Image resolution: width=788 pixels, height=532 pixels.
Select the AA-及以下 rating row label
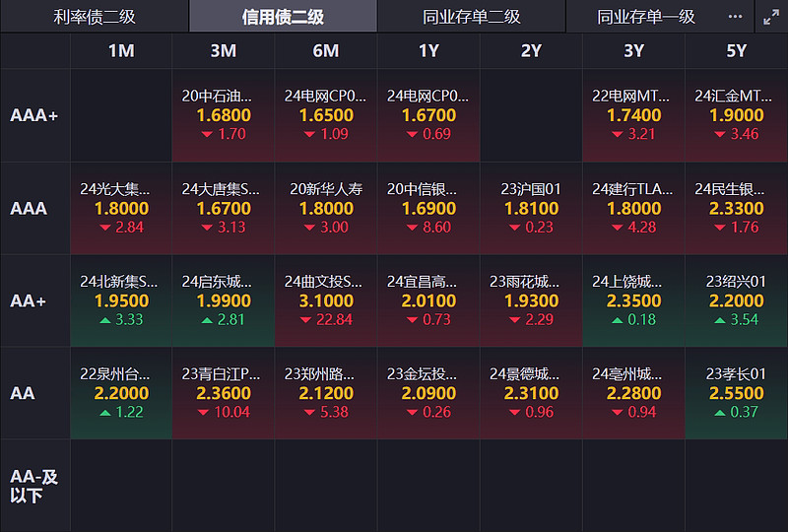point(33,487)
